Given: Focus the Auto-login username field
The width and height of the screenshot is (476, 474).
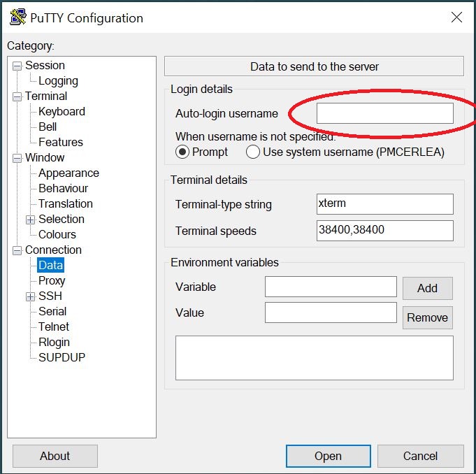Looking at the screenshot, I should pos(385,113).
